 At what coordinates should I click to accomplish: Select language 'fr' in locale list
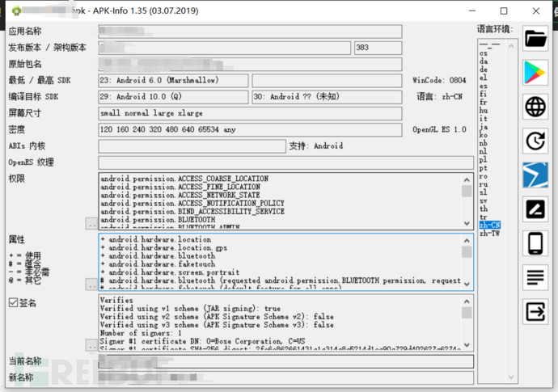484,102
